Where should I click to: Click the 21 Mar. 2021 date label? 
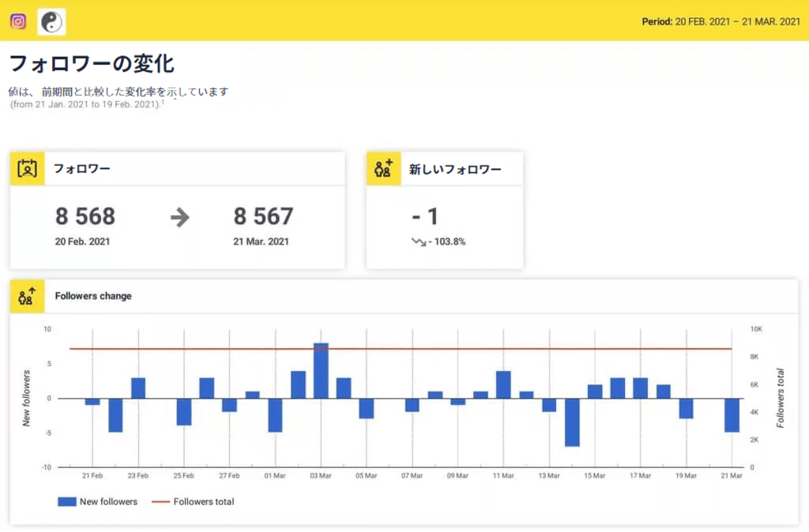tap(261, 242)
